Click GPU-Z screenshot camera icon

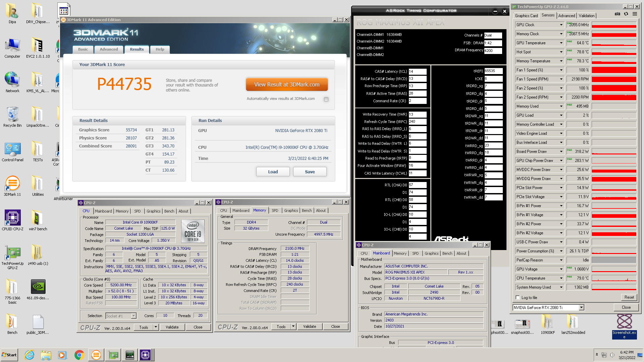pos(617,14)
